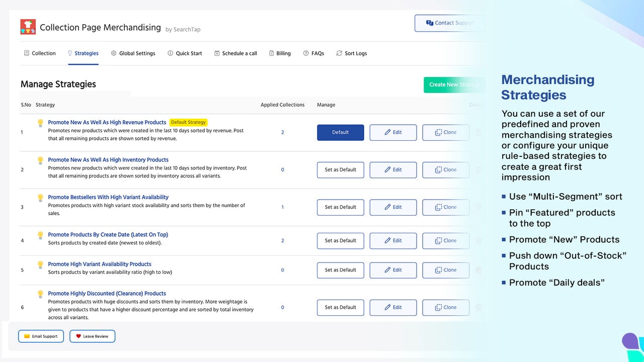
Task: Edit the High Variant Availability Products strategy
Action: [393, 270]
